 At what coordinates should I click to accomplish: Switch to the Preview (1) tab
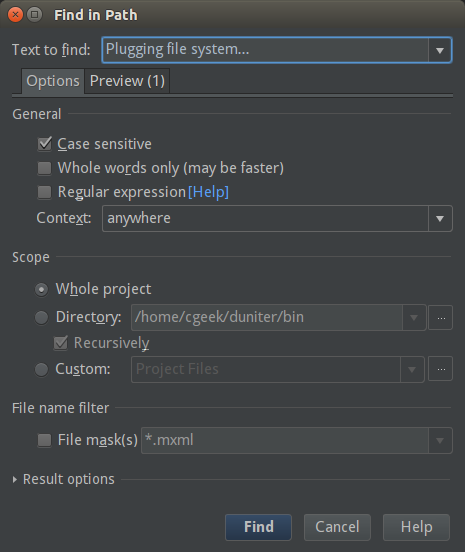(x=127, y=81)
